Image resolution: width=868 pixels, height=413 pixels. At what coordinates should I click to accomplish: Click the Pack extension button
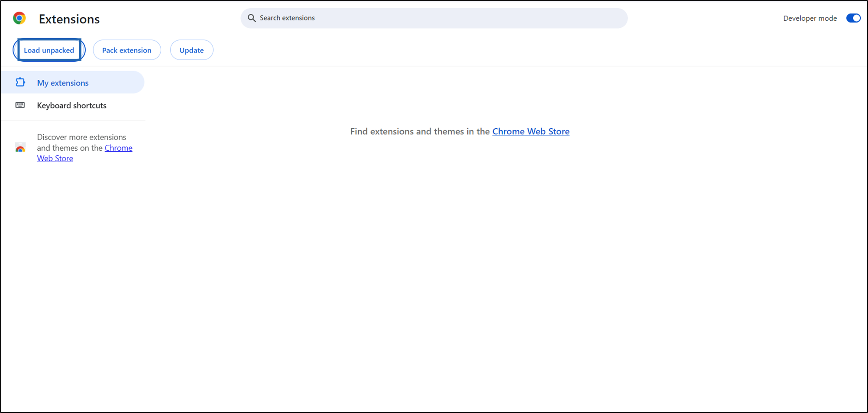(127, 50)
